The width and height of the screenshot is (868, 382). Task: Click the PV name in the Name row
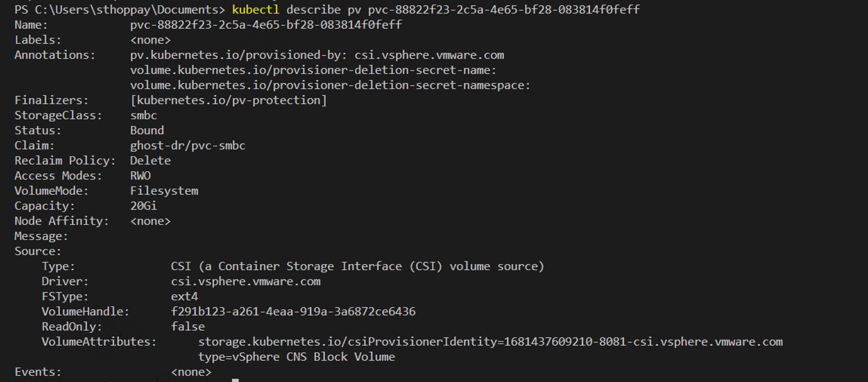[x=266, y=25]
